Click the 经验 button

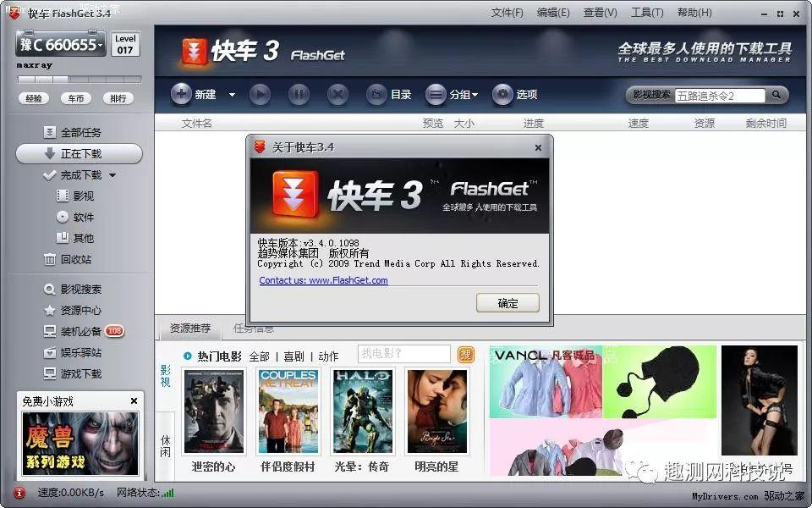tap(34, 98)
